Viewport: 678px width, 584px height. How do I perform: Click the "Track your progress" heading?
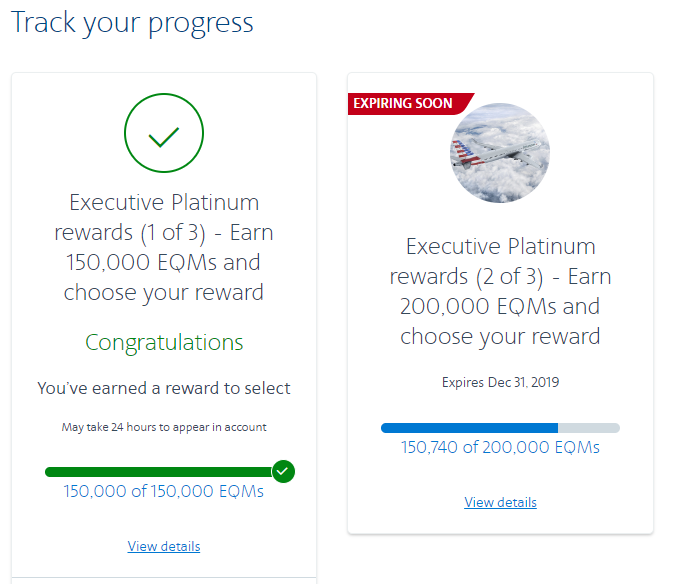click(x=132, y=22)
